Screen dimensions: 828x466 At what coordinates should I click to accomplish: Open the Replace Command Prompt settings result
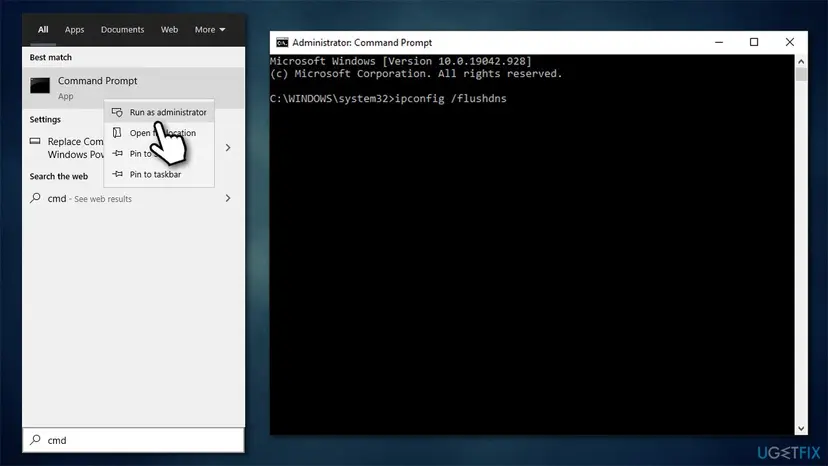click(133, 148)
